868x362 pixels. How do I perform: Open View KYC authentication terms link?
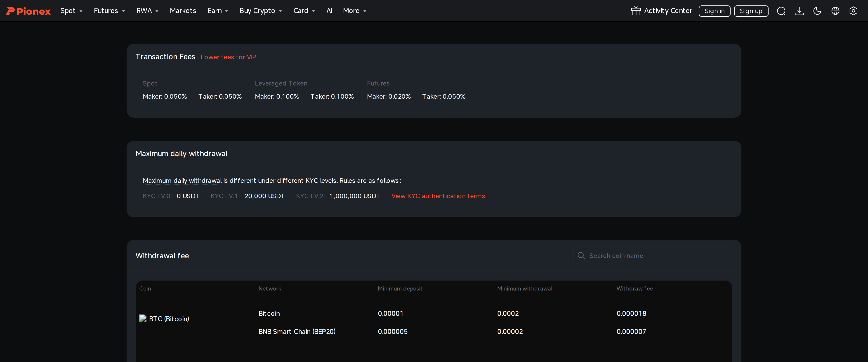(438, 196)
